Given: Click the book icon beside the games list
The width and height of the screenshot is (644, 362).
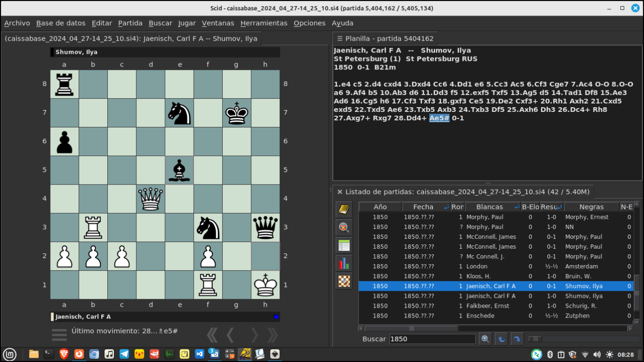Looking at the screenshot, I should coord(344,210).
